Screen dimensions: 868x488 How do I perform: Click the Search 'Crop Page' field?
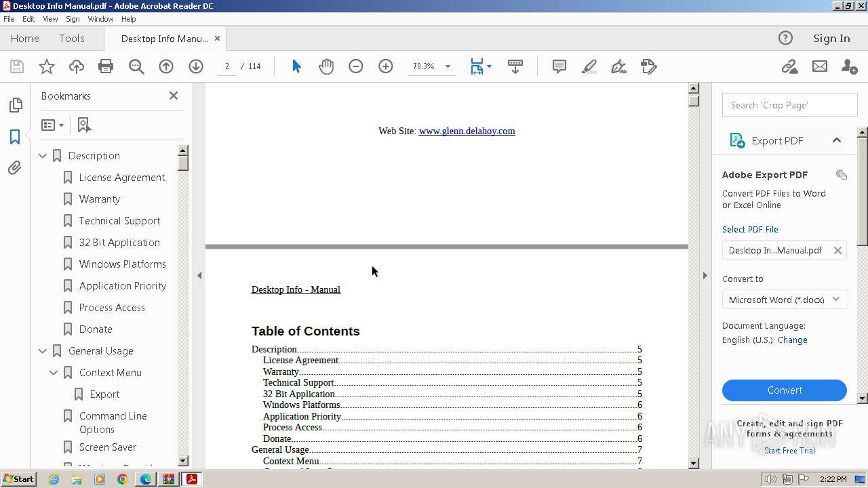pos(789,105)
